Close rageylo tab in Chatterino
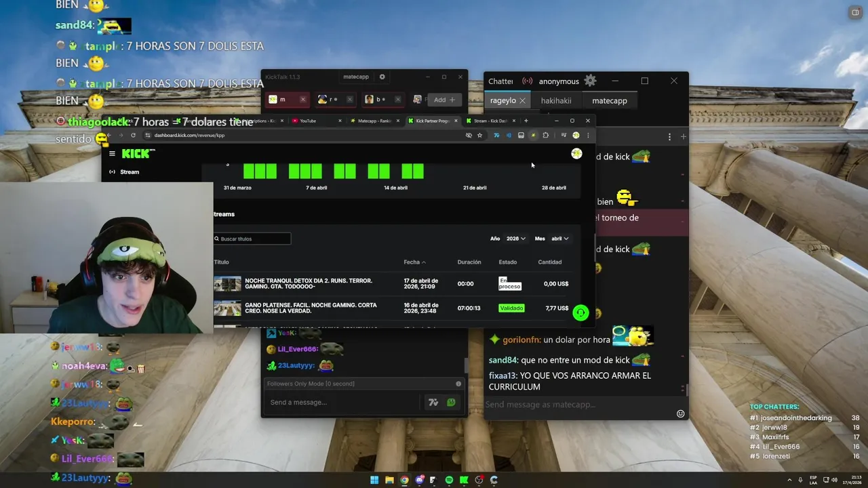The width and height of the screenshot is (868, 488). coord(522,100)
